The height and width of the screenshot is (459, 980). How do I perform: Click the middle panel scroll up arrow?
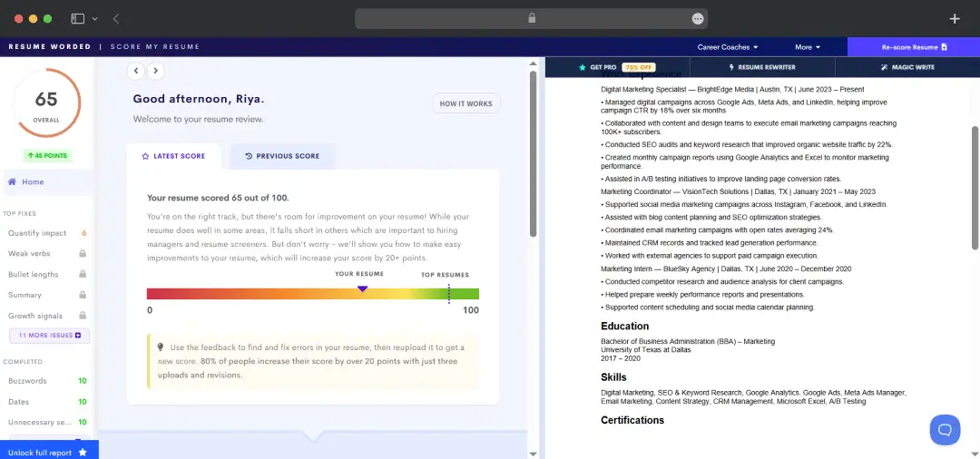(534, 63)
